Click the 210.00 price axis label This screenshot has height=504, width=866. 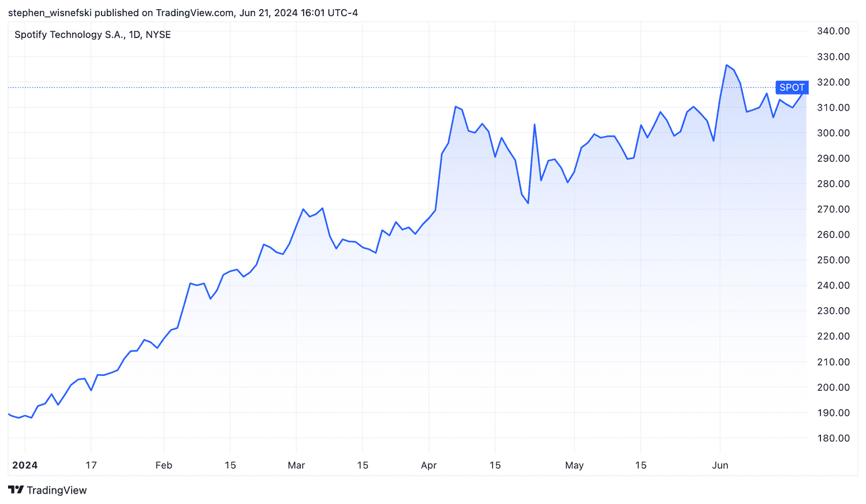[x=833, y=362]
